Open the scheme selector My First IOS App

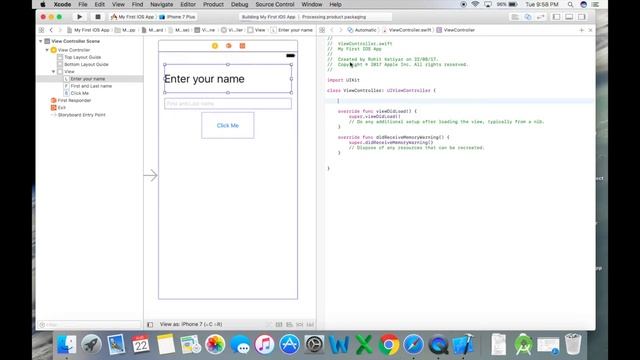pos(132,17)
